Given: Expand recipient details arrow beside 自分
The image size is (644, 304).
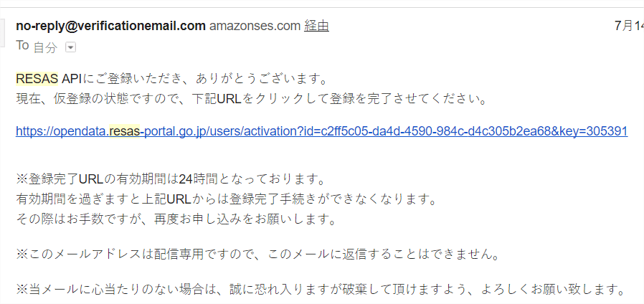Looking at the screenshot, I should (71, 48).
